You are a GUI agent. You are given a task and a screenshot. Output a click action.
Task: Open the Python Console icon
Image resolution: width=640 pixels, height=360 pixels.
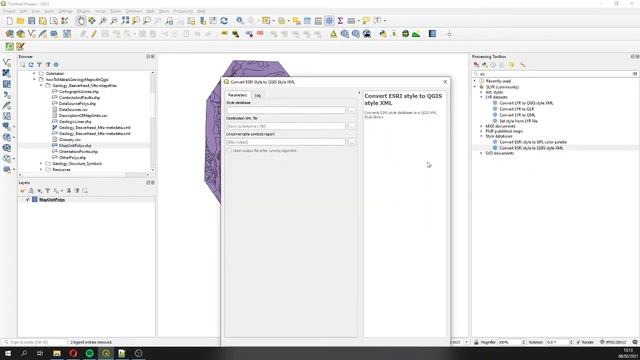point(382,34)
